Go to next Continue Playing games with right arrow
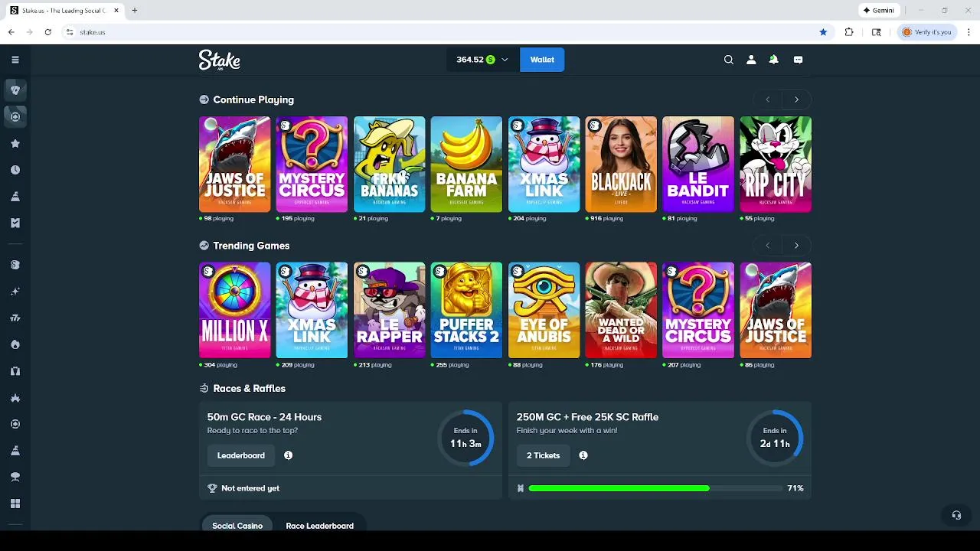980x551 pixels. pyautogui.click(x=796, y=99)
